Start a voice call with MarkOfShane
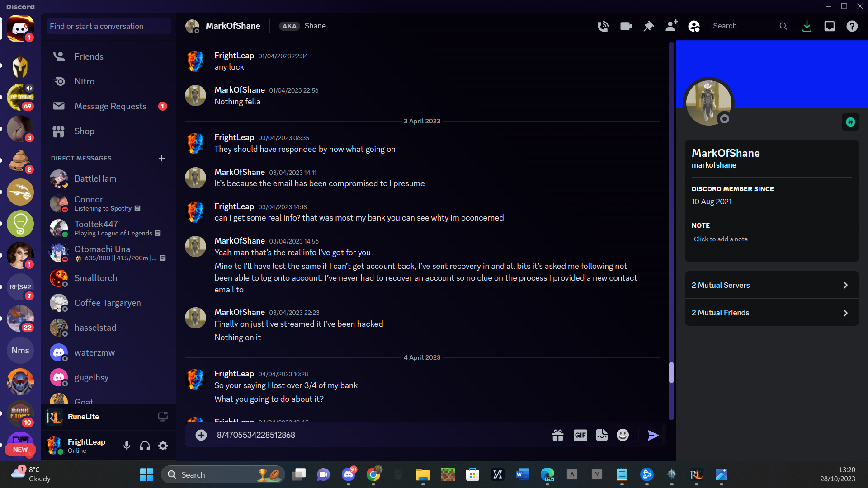The image size is (868, 488). point(603,26)
